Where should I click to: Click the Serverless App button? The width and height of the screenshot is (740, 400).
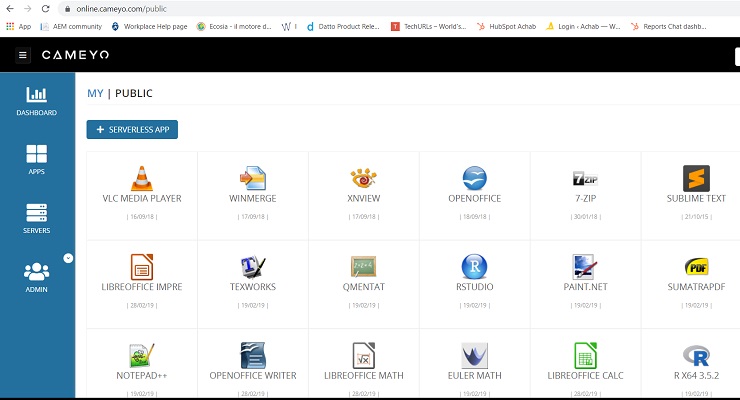click(132, 130)
